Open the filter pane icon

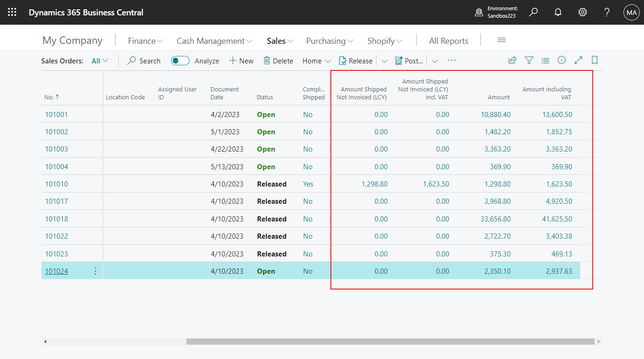tap(529, 60)
